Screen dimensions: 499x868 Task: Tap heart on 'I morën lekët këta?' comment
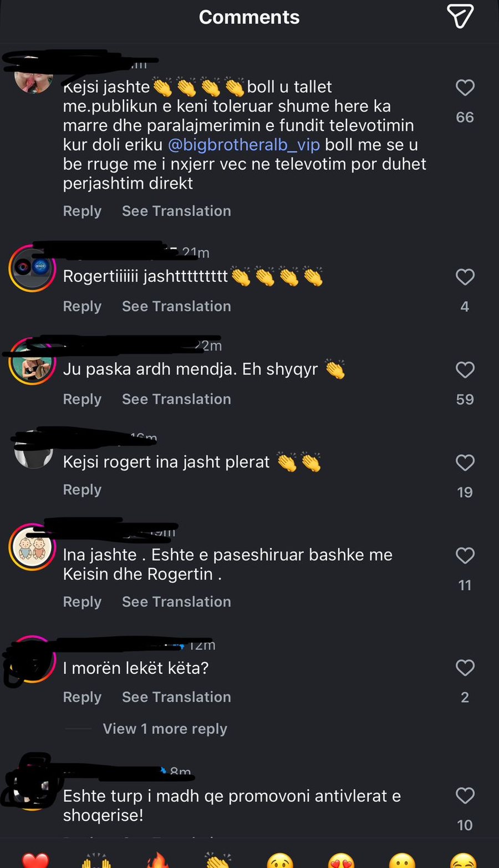(465, 668)
